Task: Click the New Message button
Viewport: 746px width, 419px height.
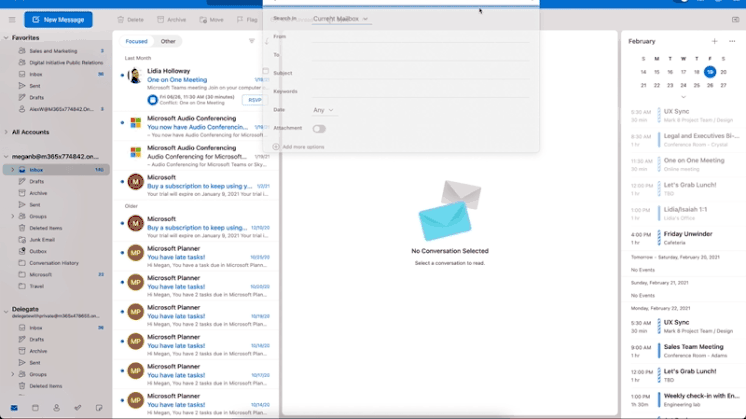Action: click(58, 19)
